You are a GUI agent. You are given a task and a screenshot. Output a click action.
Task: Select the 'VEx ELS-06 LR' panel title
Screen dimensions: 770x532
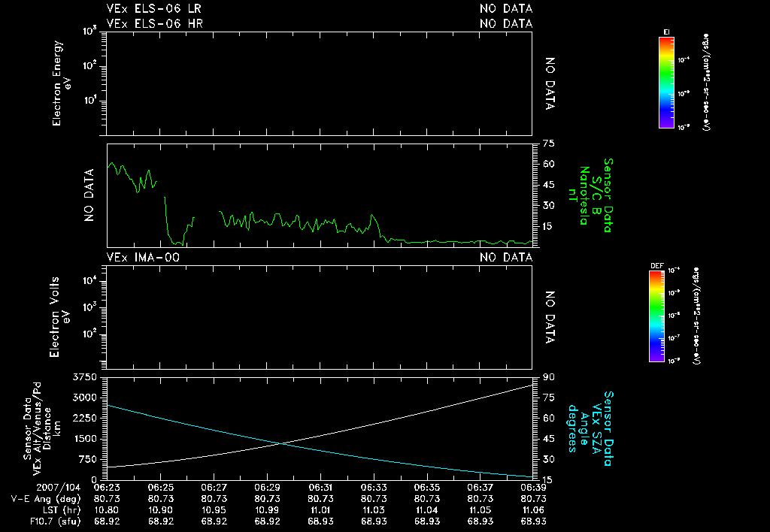pyautogui.click(x=153, y=9)
